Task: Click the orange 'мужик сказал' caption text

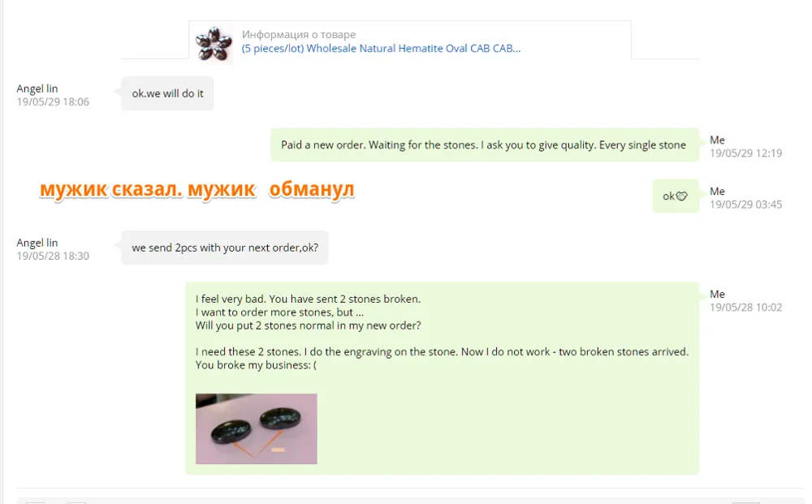Action: pyautogui.click(x=110, y=190)
